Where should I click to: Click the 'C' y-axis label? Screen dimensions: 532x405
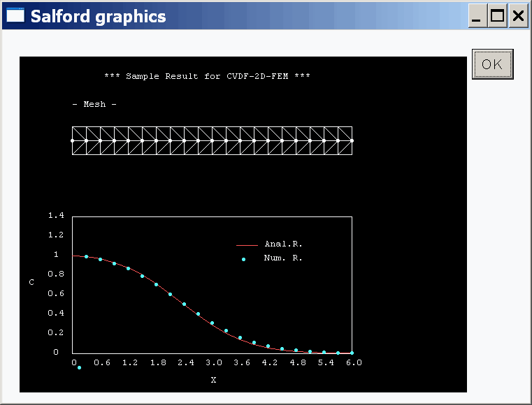click(x=31, y=282)
